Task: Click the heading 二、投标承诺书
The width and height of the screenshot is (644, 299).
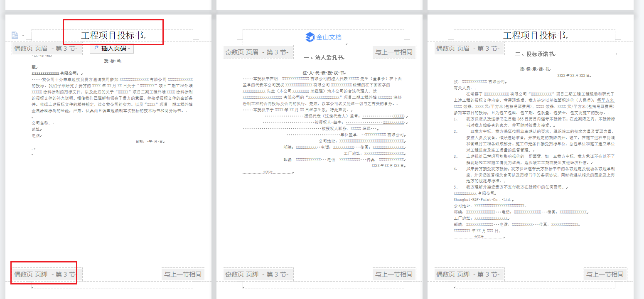Action: 534,54
